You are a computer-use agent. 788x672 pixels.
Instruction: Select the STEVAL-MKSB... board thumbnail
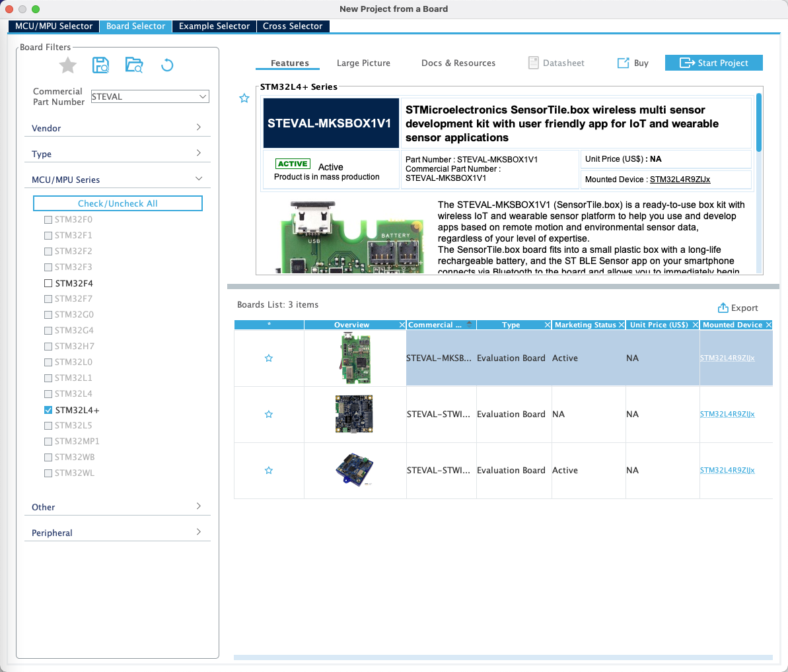click(x=355, y=358)
